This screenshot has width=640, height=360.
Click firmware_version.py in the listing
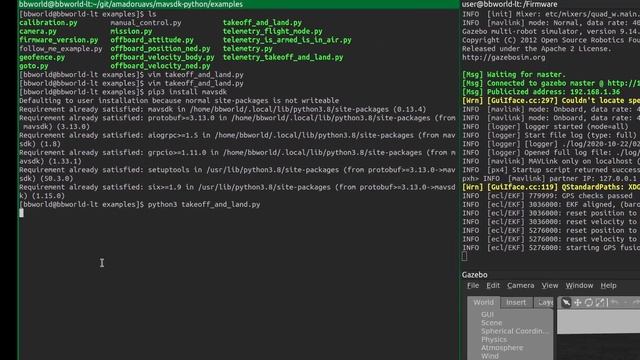(59, 40)
